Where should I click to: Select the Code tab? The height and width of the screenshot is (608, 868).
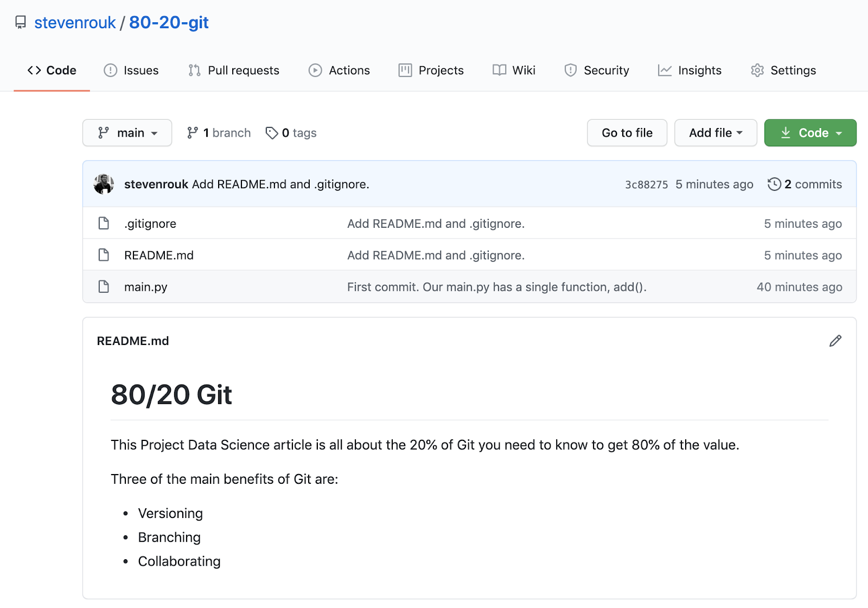pyautogui.click(x=52, y=71)
